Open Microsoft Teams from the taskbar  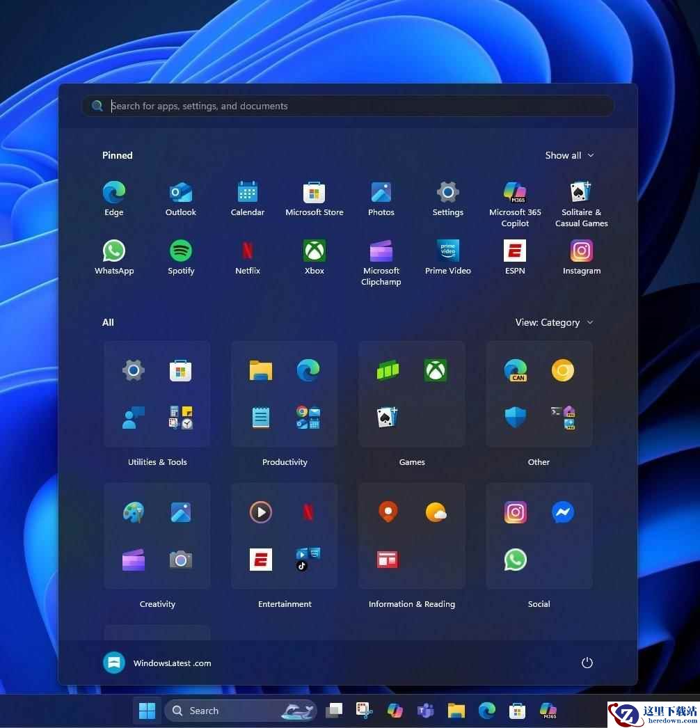tap(426, 711)
